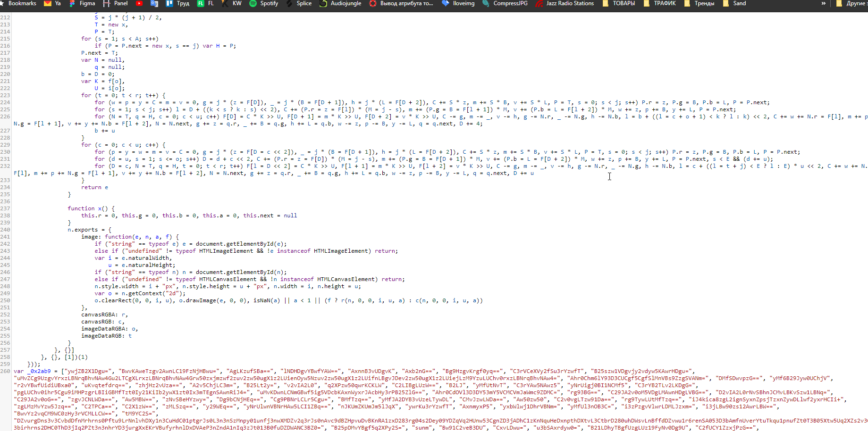Viewport: 868px width, 431px height.
Task: Click the 'canvasRGB: c,' line
Action: tap(103, 322)
